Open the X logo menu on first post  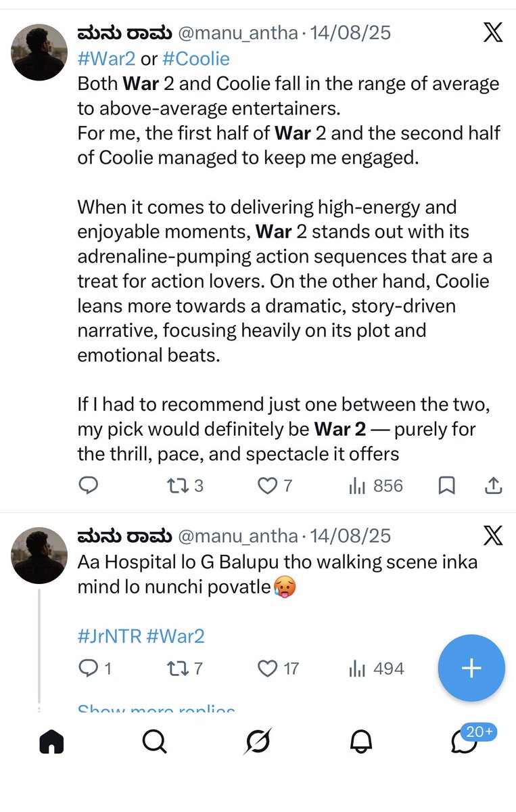tap(492, 32)
